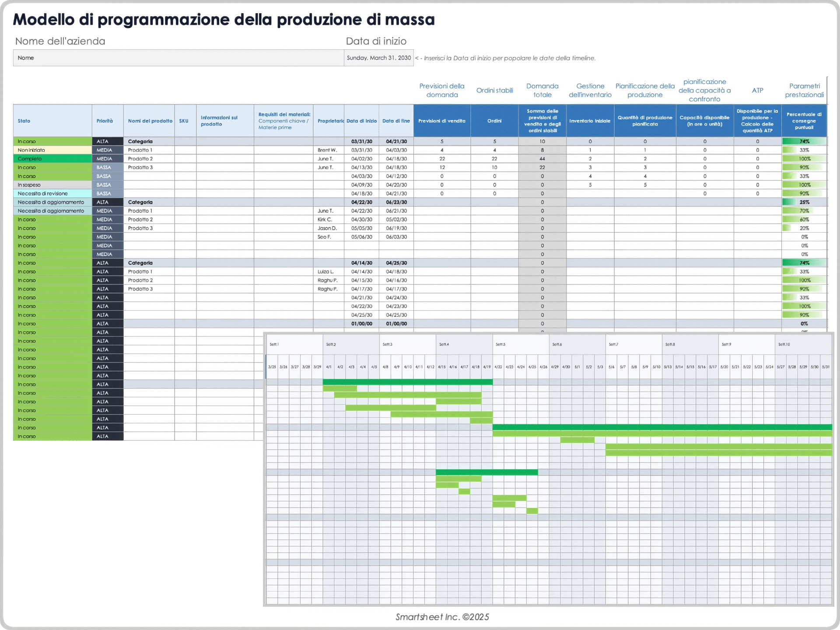
Task: Select the Necessità di revisione status cell
Action: [52, 193]
